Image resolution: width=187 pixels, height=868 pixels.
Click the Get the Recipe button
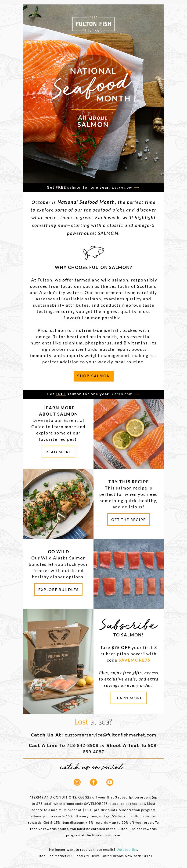pyautogui.click(x=128, y=520)
